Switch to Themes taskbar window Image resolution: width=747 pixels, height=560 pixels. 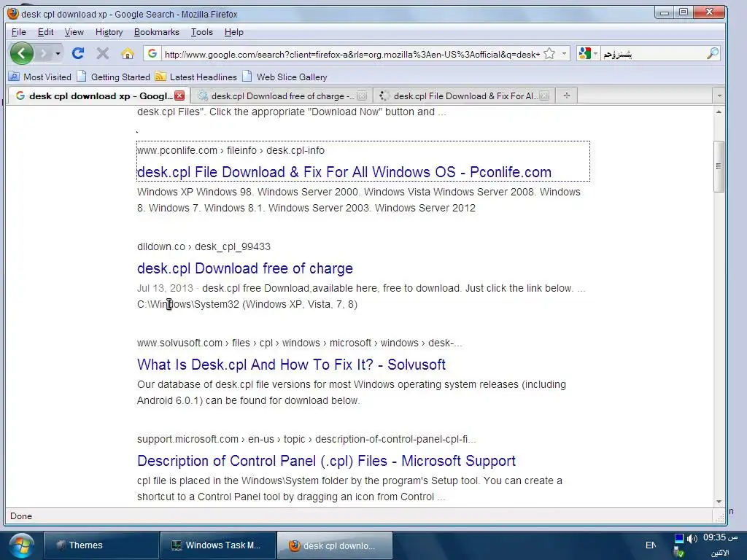(x=101, y=545)
